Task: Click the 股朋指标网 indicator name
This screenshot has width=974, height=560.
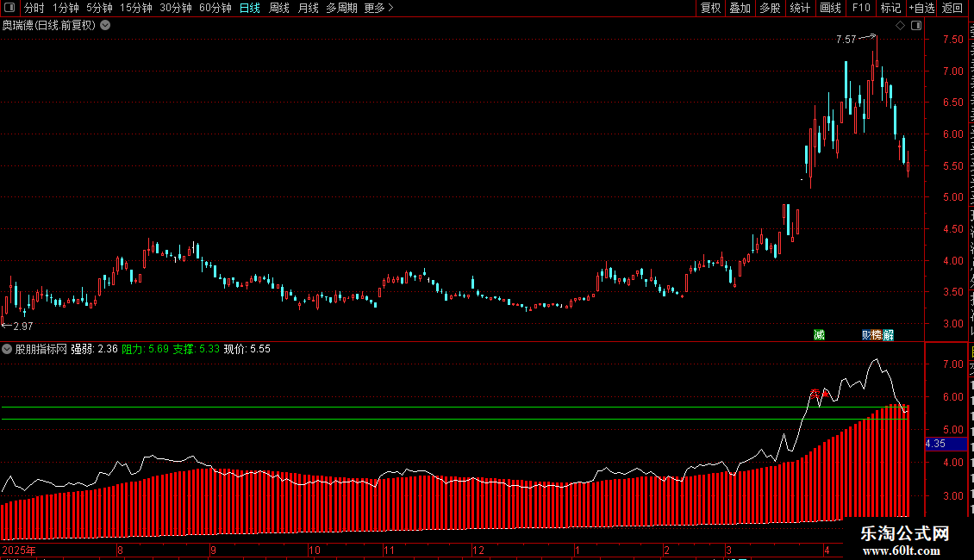Action: 41,349
